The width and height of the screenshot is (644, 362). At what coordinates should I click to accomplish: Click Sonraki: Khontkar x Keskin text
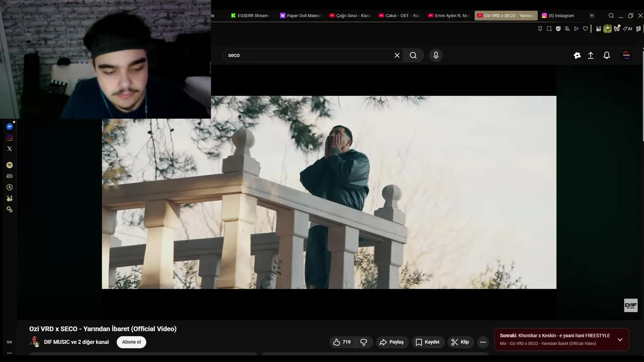coord(554,335)
